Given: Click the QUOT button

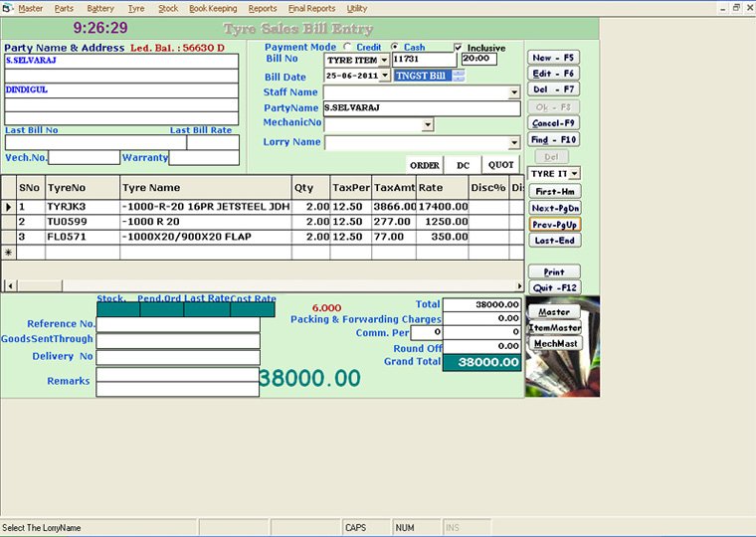Looking at the screenshot, I should (500, 165).
